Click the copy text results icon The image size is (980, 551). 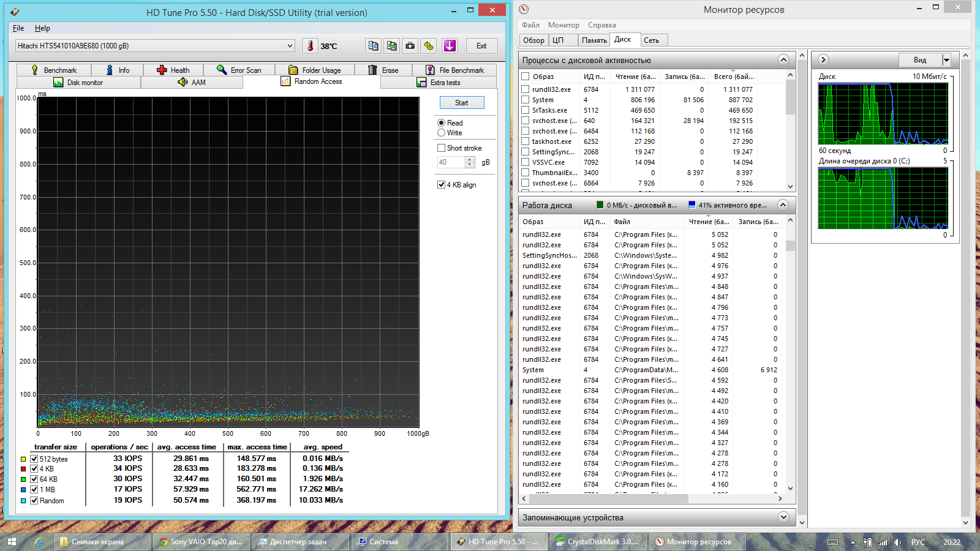pyautogui.click(x=373, y=46)
